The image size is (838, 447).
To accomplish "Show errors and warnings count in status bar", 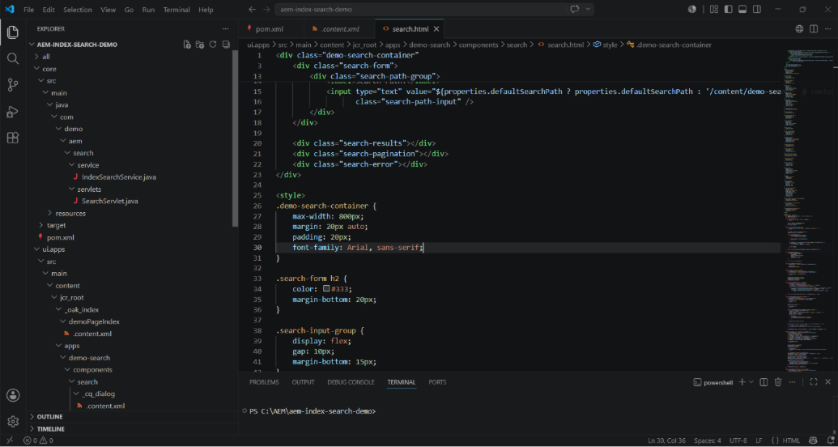I will tap(38, 441).
